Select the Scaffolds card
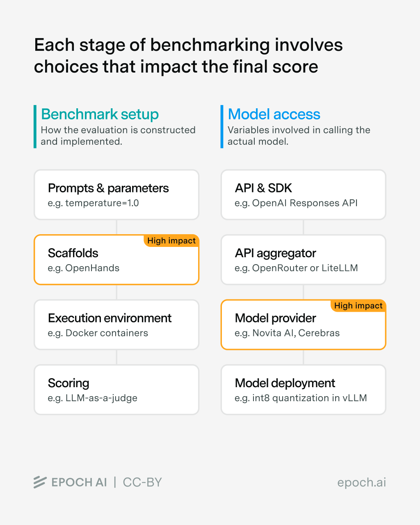Screen dimensions: 420x525 click(116, 260)
